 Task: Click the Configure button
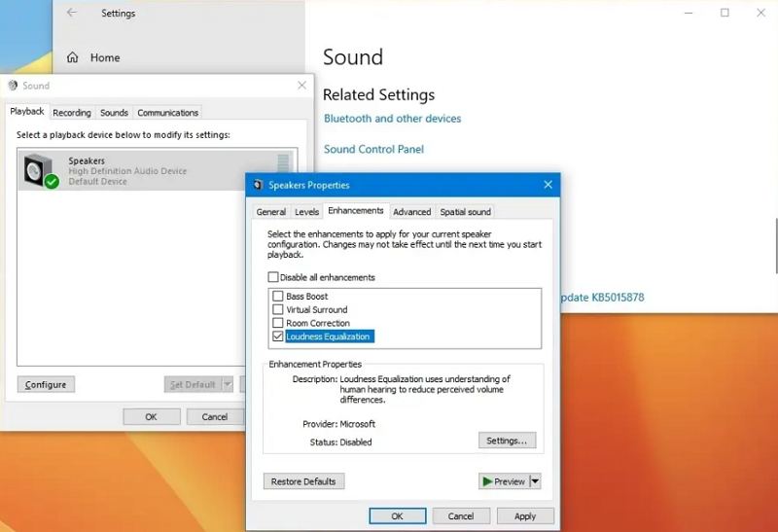[x=46, y=384]
